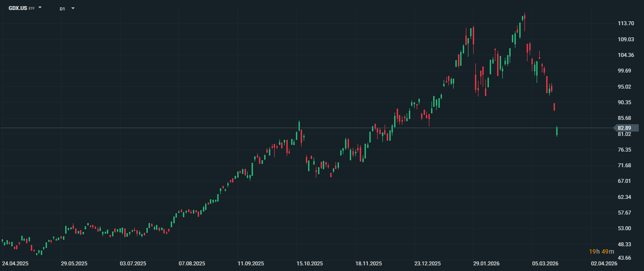Viewport: 644px width, 271px height.
Task: Click the ETF tag beside the ticker
Action: click(x=32, y=9)
